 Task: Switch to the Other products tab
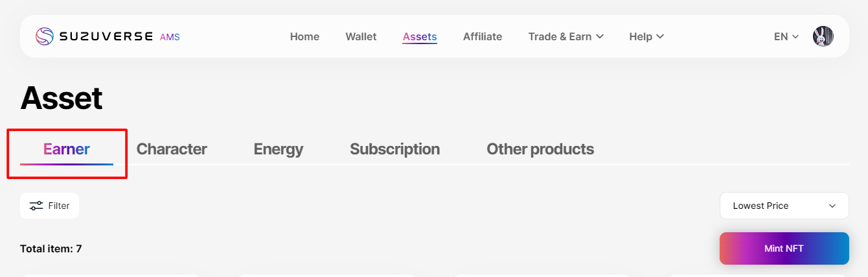pyautogui.click(x=540, y=149)
